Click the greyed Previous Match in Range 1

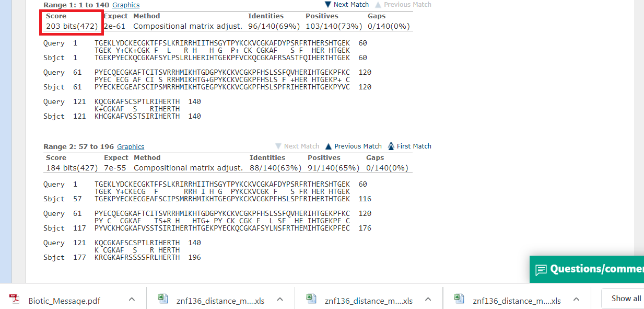point(407,5)
